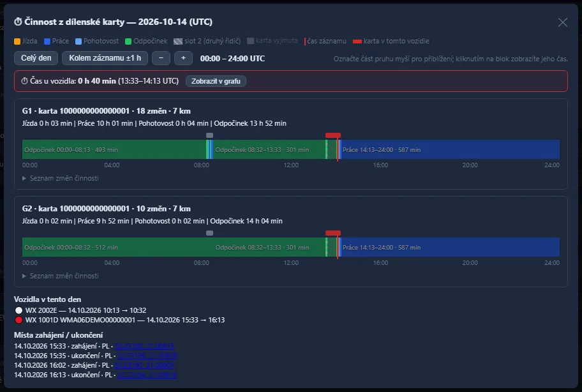Expand G1's Seznam změn činnosti list
This screenshot has width=582, height=392.
point(61,178)
